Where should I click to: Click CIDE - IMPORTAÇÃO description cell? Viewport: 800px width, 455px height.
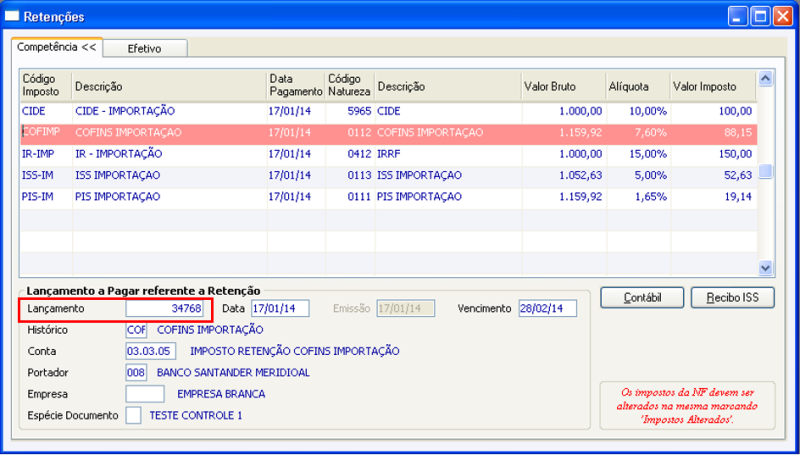click(x=170, y=111)
